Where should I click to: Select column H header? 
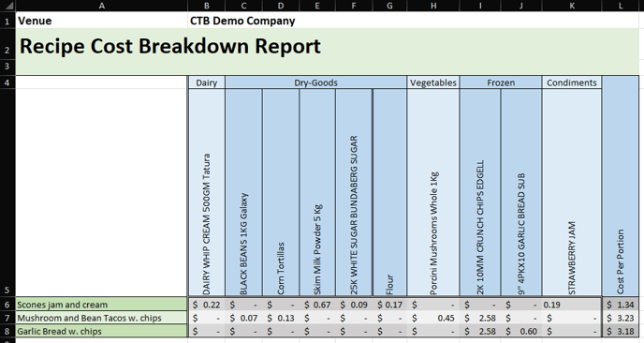tap(433, 6)
